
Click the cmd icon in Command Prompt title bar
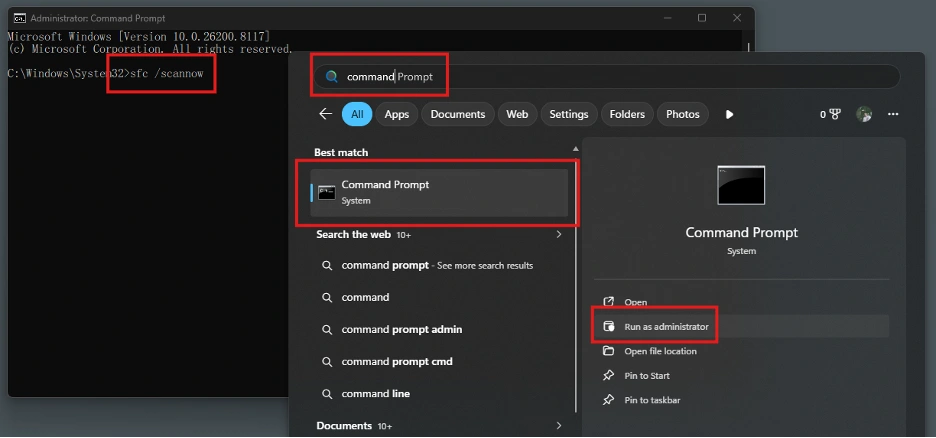(19, 18)
